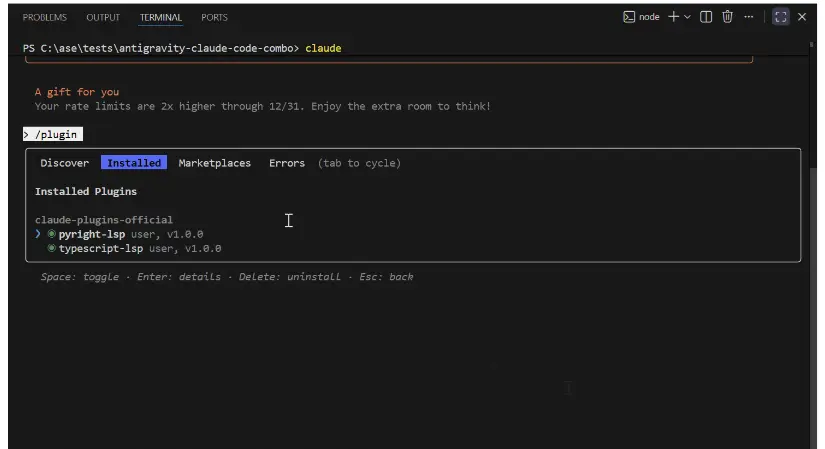Open the launch profile dropdown chevron
Viewport: 825px width, 449px height.
pyautogui.click(x=687, y=17)
